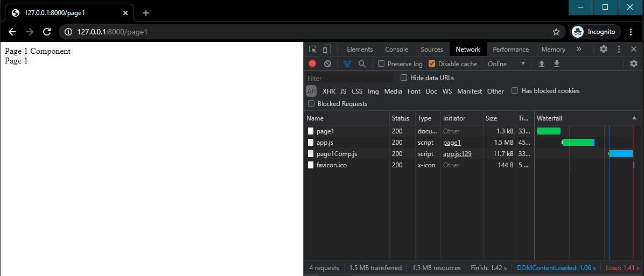This screenshot has width=644, height=276.
Task: Switch to the Sources tab
Action: [x=432, y=49]
